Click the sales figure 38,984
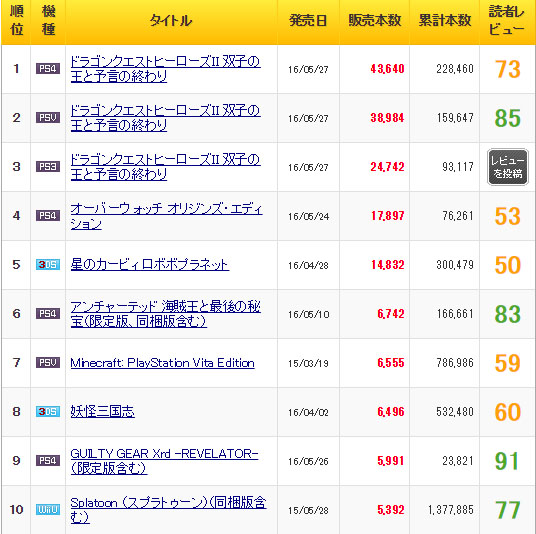The height and width of the screenshot is (534, 536). point(387,118)
